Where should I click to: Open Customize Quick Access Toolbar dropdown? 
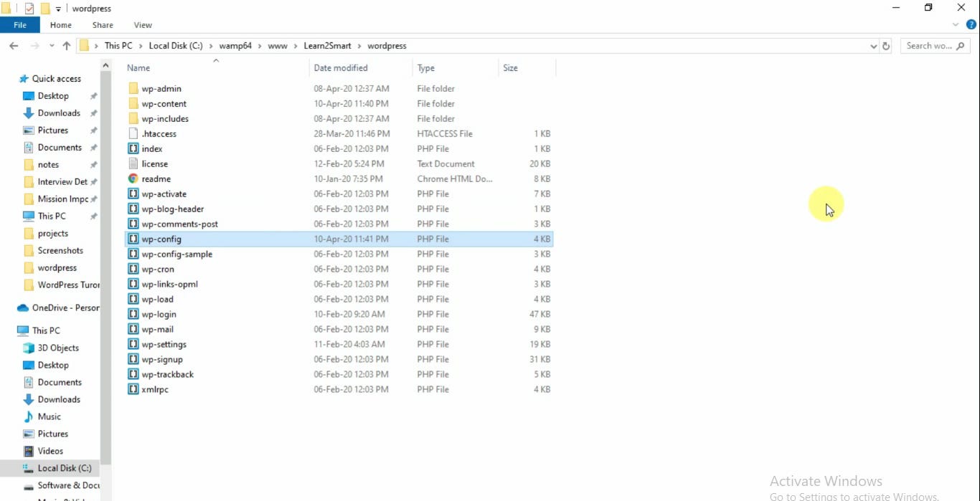[x=59, y=9]
